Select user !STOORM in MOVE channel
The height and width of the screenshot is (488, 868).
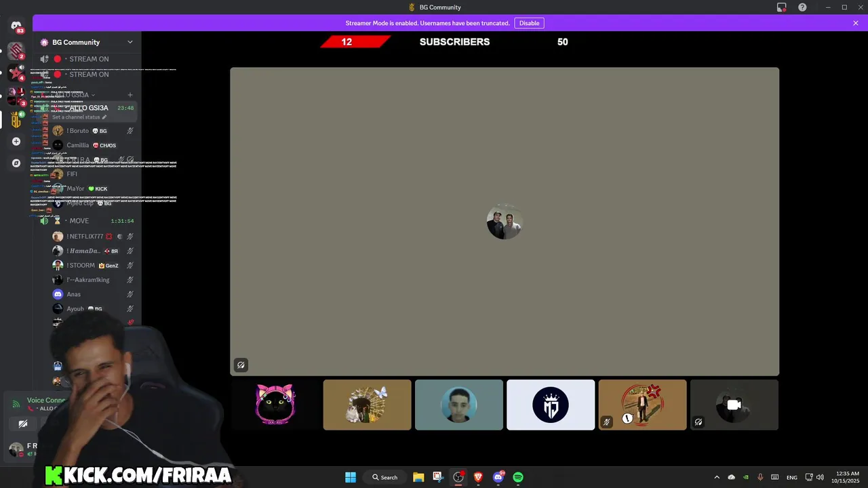point(92,266)
